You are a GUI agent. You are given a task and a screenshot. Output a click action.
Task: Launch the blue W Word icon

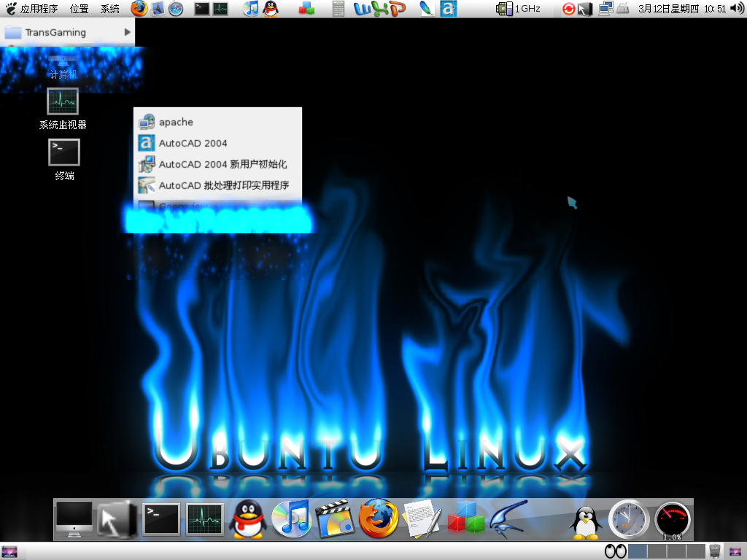pos(362,9)
